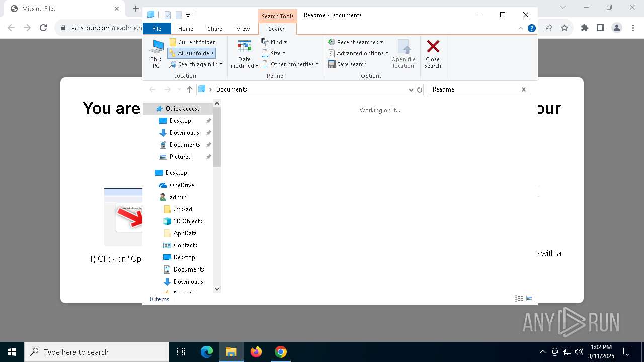Open the Contacts folder
The width and height of the screenshot is (644, 362).
185,245
